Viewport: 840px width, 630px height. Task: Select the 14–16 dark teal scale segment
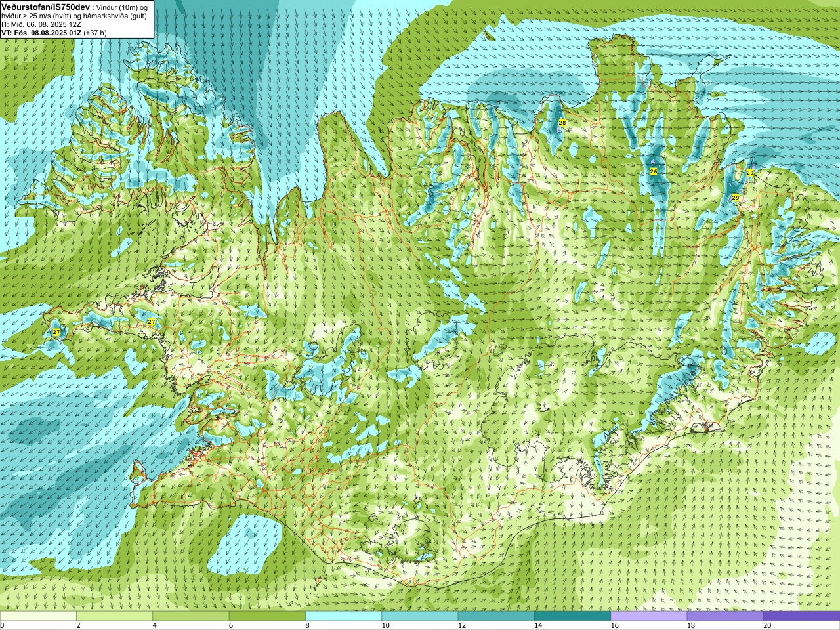click(572, 616)
